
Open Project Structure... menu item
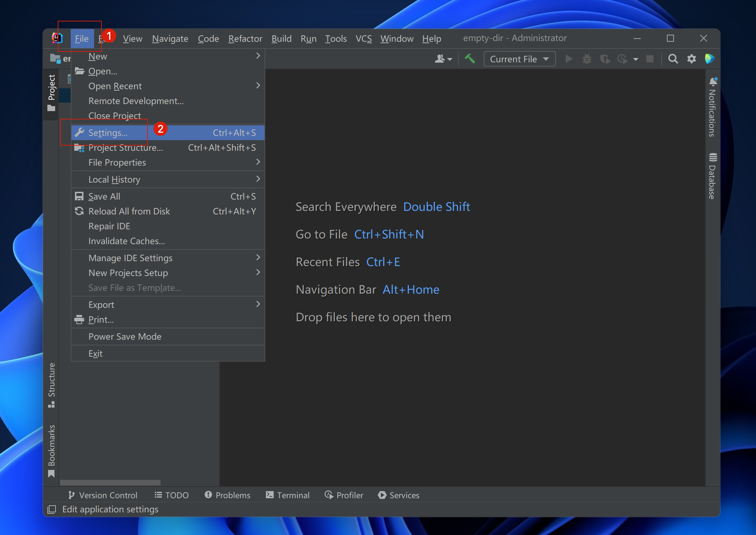168,148
